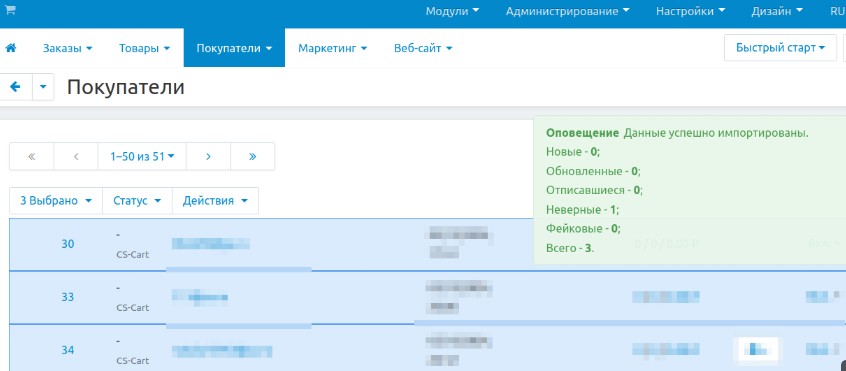Open the Администрирование menu

[x=568, y=11]
